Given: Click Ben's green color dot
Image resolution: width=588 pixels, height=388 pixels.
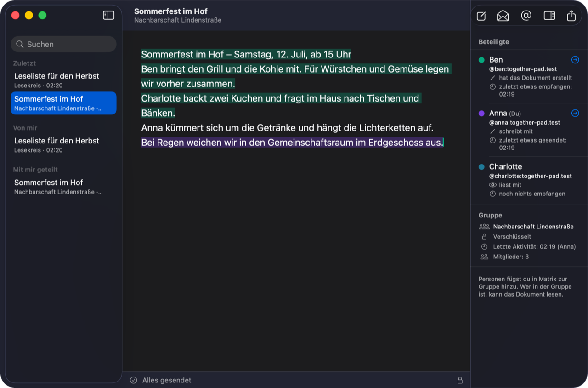Looking at the screenshot, I should click(481, 60).
